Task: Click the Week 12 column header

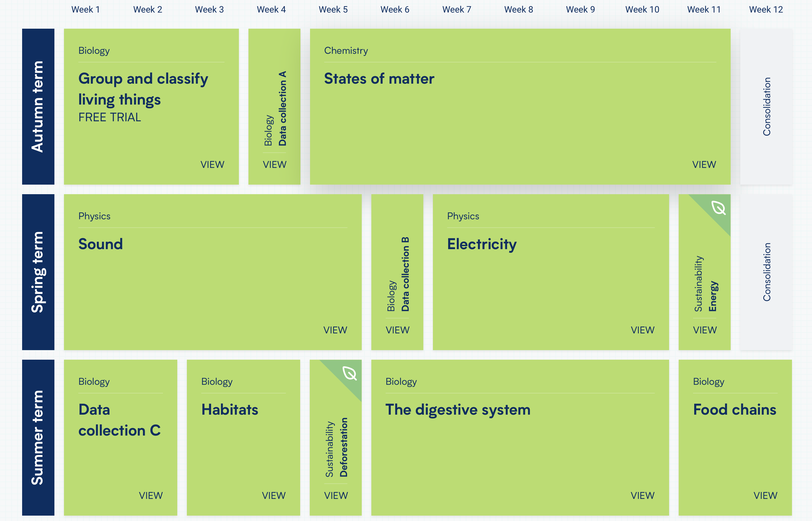Action: tap(766, 10)
